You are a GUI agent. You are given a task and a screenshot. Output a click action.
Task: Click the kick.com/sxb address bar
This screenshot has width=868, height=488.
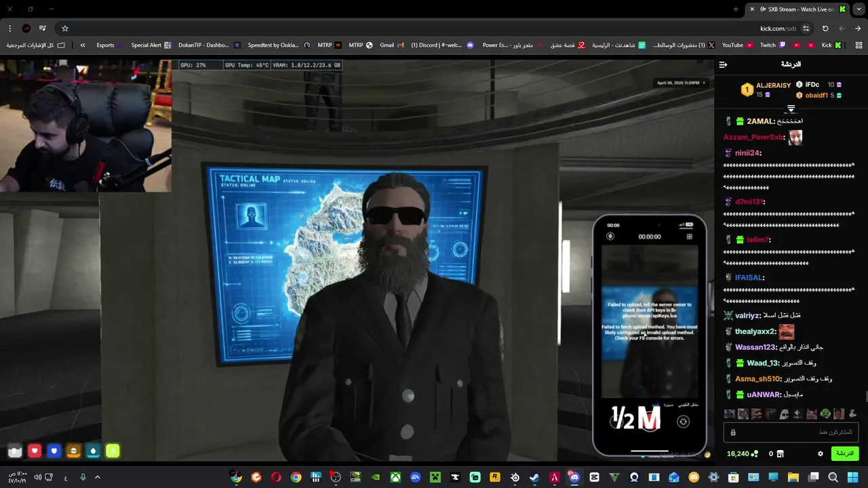778,28
